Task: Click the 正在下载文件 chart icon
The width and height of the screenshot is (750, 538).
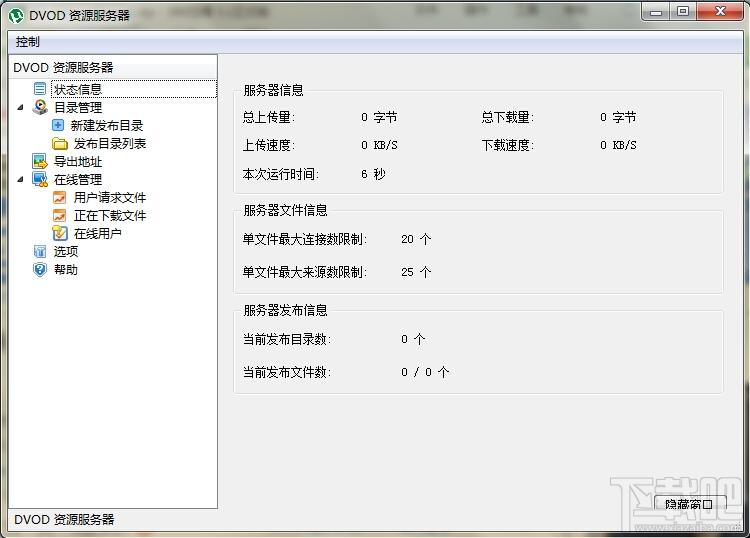Action: point(59,216)
